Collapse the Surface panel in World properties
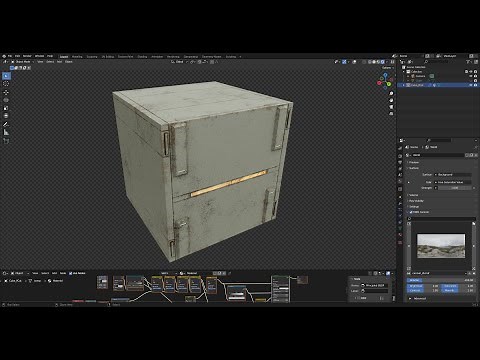 pos(414,168)
